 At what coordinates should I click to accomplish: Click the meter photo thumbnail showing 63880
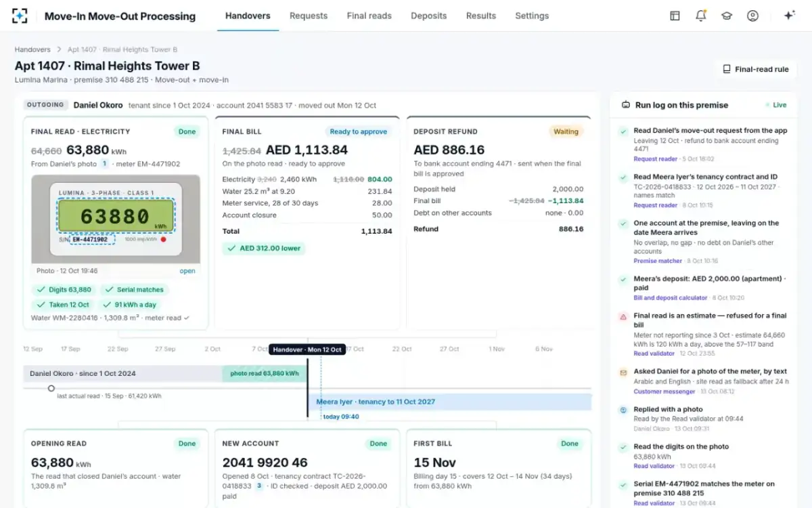(116, 219)
